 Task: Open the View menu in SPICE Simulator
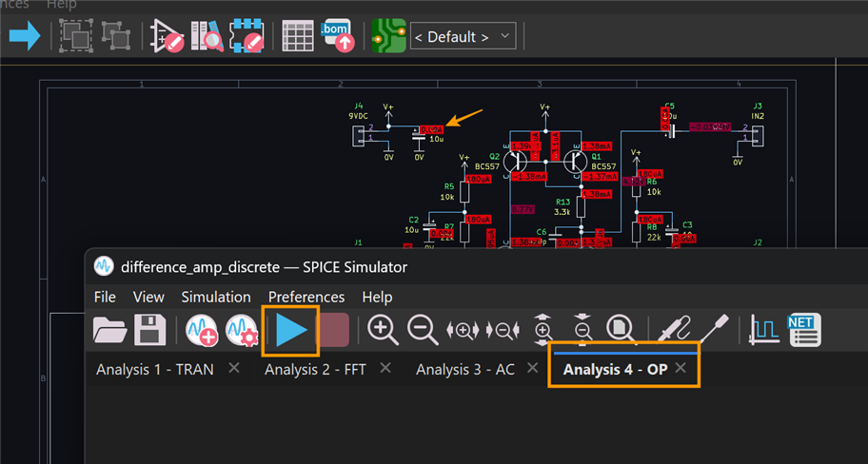pos(148,297)
